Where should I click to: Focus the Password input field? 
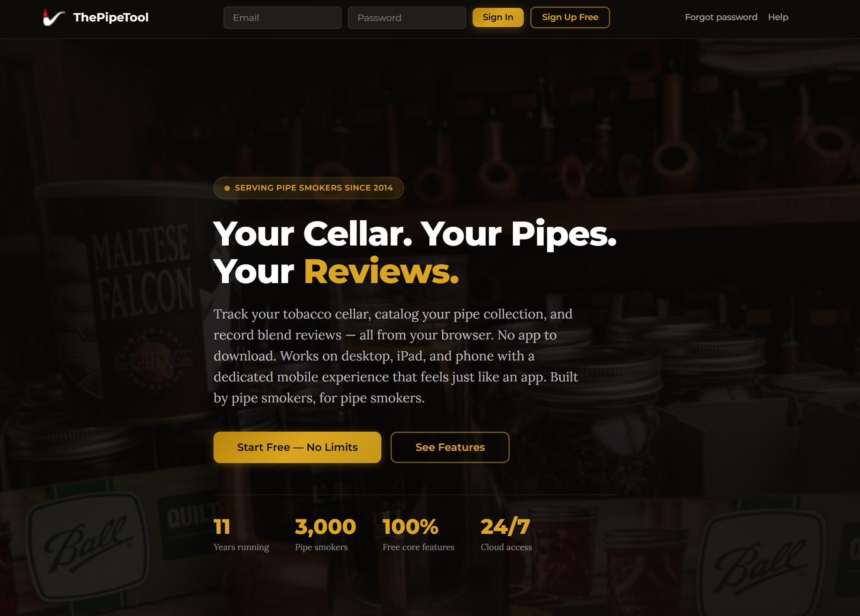[407, 17]
